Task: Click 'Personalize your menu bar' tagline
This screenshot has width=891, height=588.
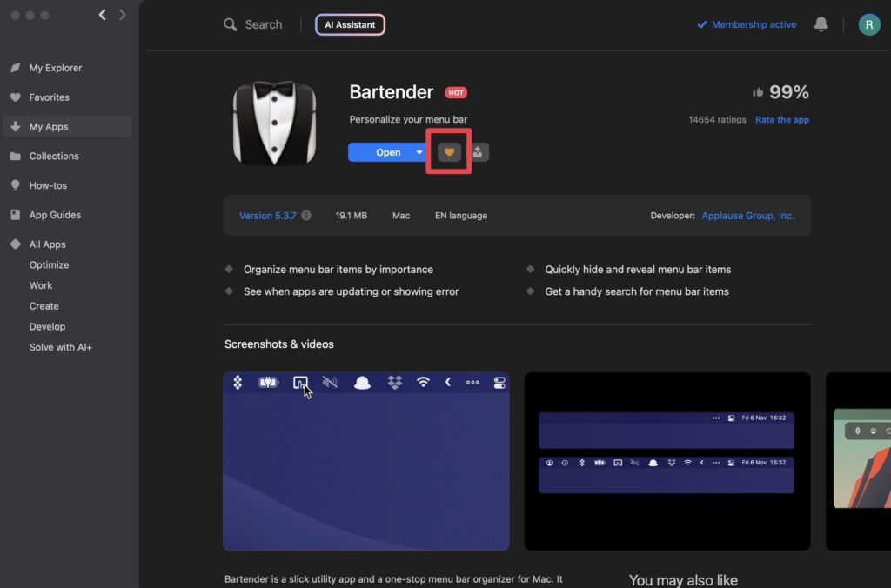Action: [x=408, y=119]
